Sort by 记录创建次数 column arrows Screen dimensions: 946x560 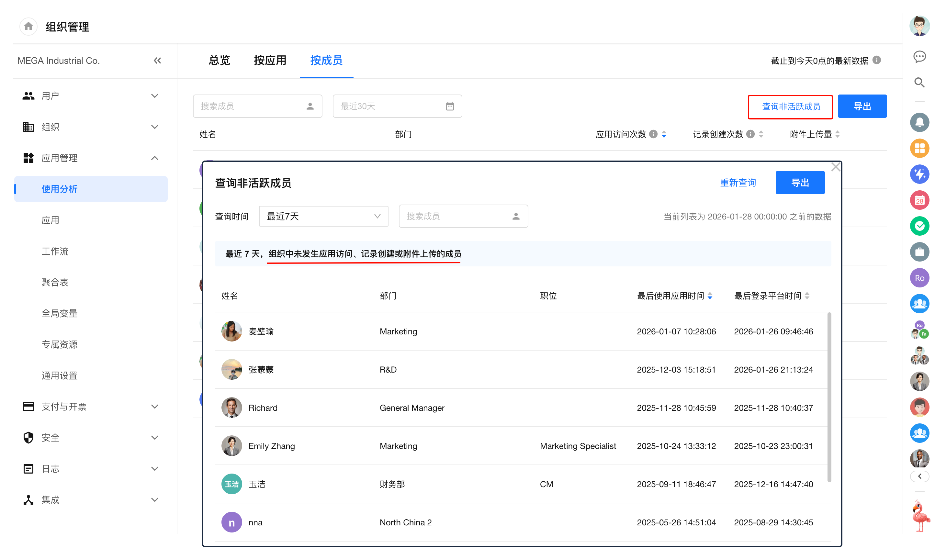761,134
